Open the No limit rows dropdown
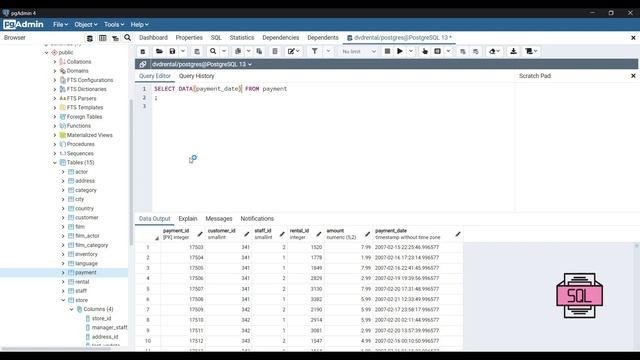Image resolution: width=640 pixels, height=360 pixels. tap(359, 51)
